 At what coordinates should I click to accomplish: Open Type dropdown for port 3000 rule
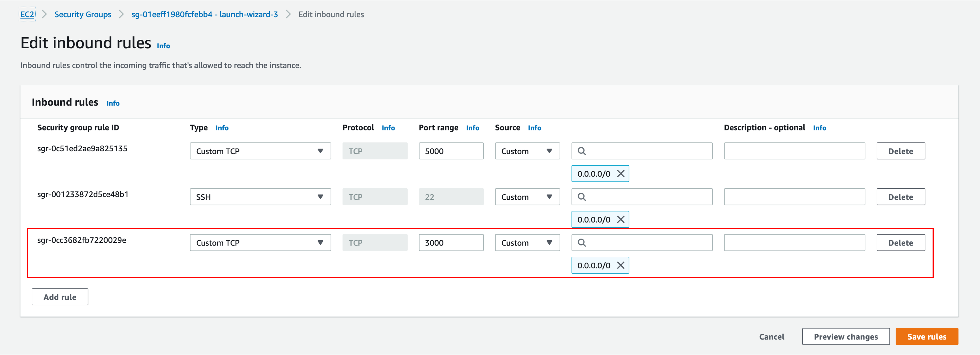point(260,243)
